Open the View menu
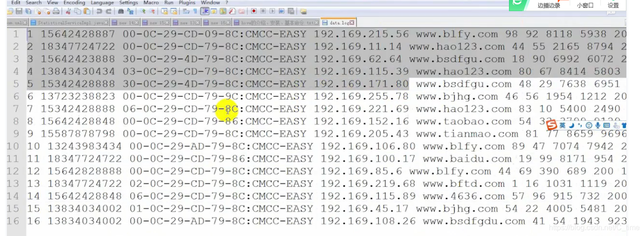This screenshot has height=236, width=644. coord(52,2)
